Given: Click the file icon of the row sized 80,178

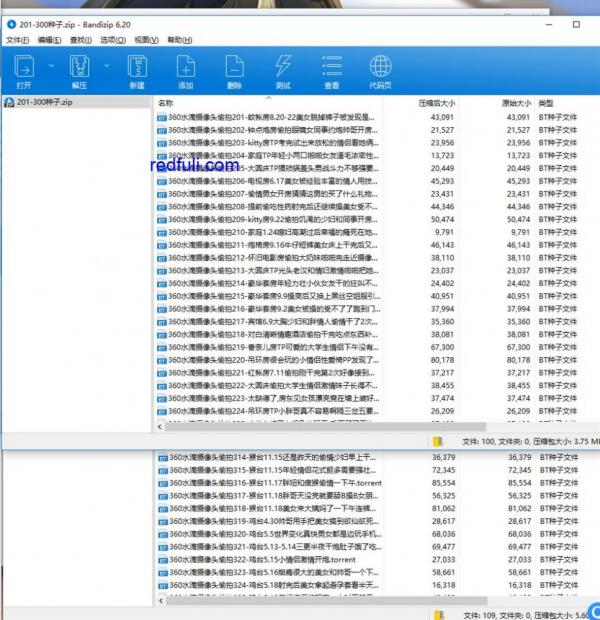Looking at the screenshot, I should click(x=161, y=361).
